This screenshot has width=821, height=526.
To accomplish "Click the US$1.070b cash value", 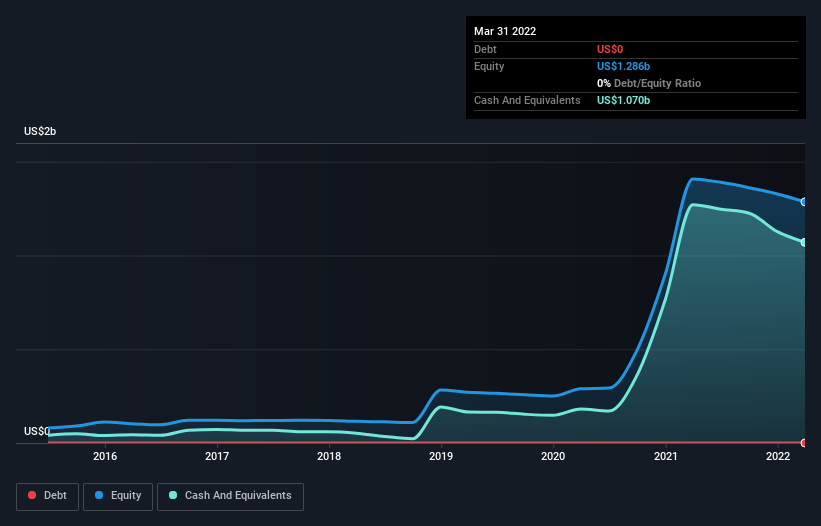I will [623, 100].
